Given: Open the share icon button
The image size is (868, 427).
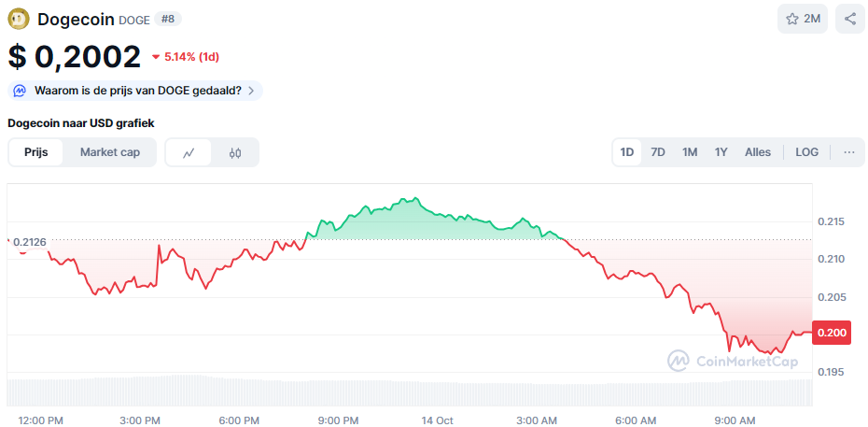Looking at the screenshot, I should [x=850, y=19].
